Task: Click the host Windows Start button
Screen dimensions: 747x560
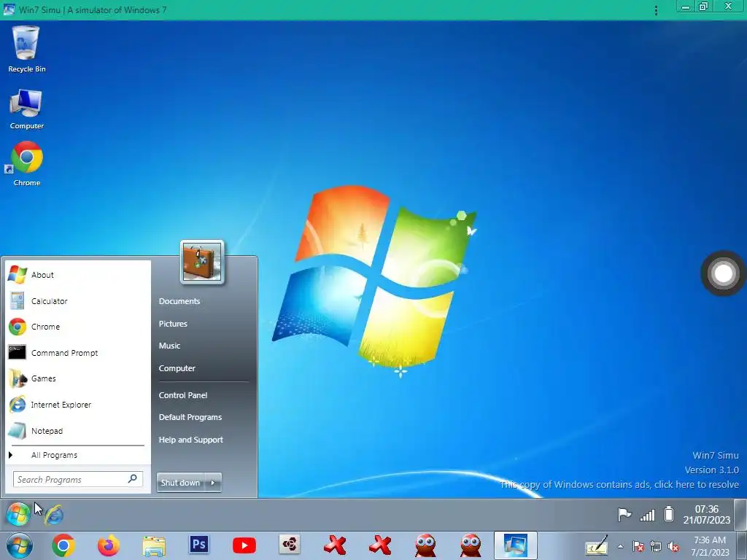Action: click(20, 545)
